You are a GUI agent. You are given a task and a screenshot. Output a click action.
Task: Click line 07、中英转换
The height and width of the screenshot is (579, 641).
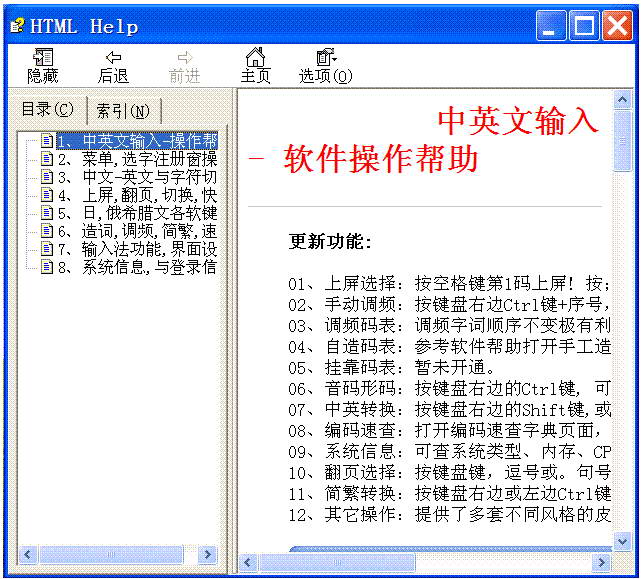click(449, 410)
